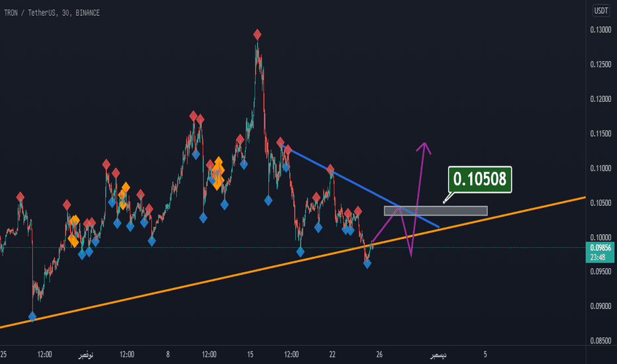Click the 0.11000 price axis label
The width and height of the screenshot is (617, 364).
coord(600,168)
